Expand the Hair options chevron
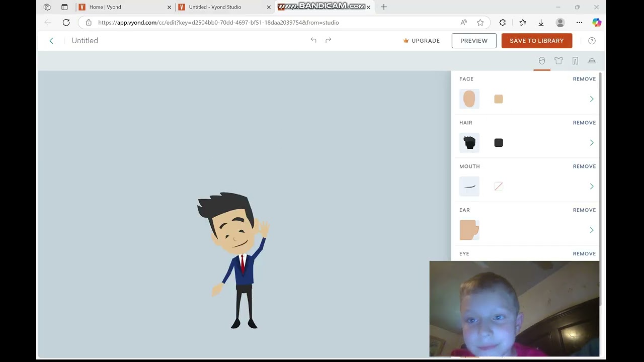 point(592,143)
